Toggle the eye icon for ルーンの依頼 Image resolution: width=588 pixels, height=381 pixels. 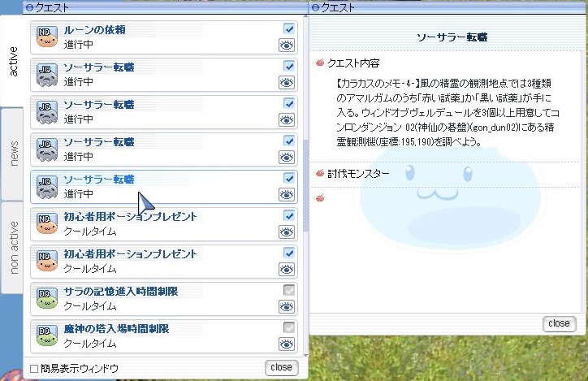(286, 45)
